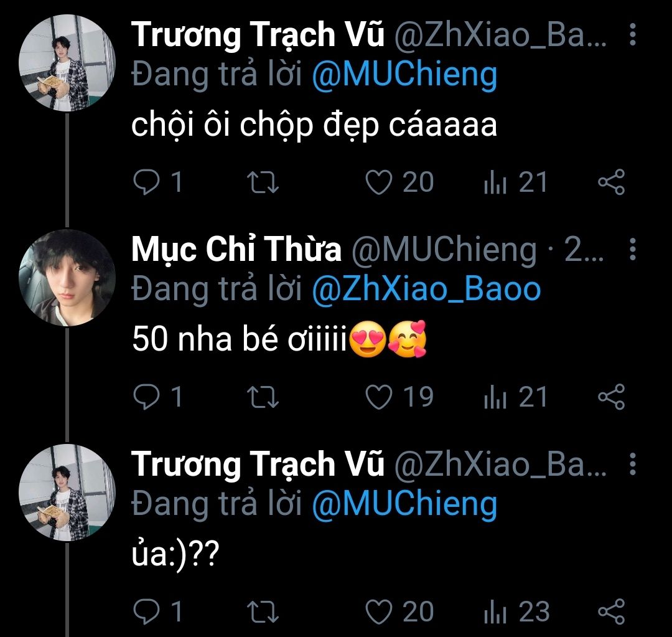This screenshot has width=672, height=637.
Task: Open more options for Mục Chỉ Thừa's tweet
Action: [x=633, y=250]
